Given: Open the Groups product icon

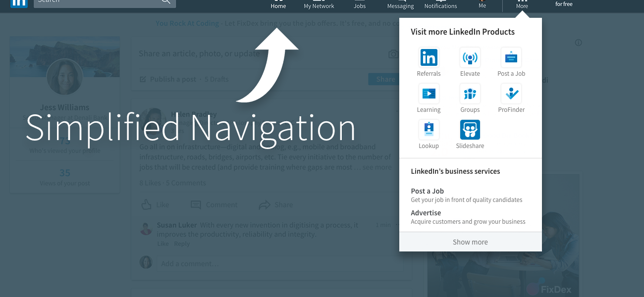Looking at the screenshot, I should pyautogui.click(x=470, y=94).
